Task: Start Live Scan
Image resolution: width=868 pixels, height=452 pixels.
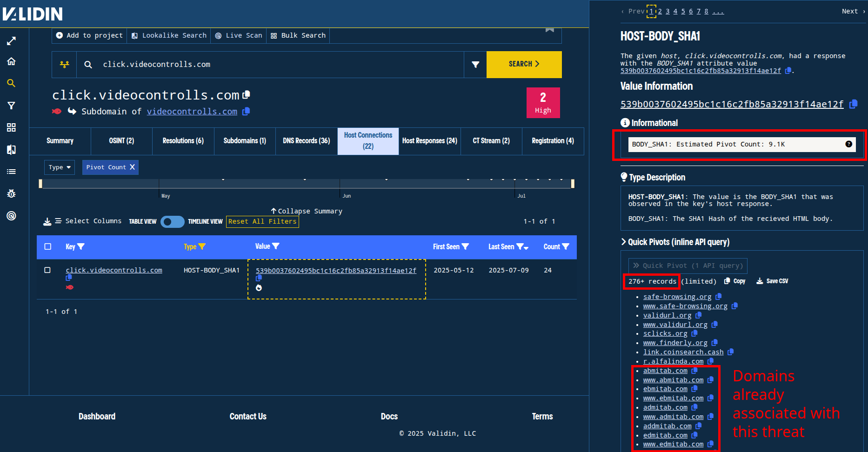Action: [239, 35]
